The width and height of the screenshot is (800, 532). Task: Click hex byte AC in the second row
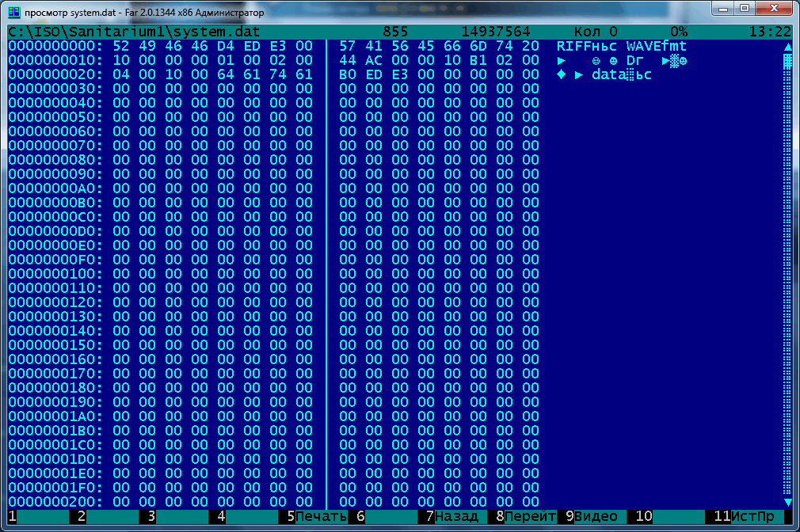coord(374,60)
